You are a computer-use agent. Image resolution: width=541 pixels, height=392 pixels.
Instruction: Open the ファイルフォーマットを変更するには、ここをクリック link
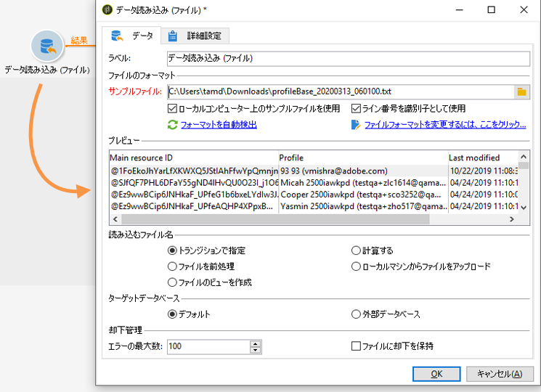445,124
